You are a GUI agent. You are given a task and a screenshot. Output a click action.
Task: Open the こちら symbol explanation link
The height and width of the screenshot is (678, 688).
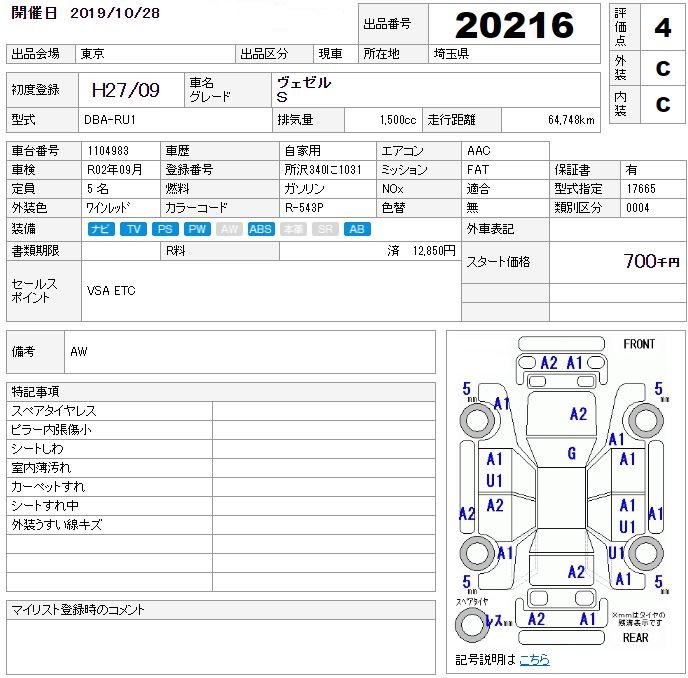pos(533,660)
